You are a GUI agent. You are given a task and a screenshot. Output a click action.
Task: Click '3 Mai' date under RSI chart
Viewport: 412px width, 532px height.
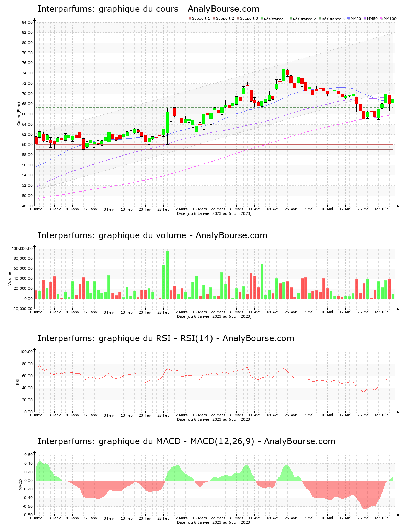click(x=309, y=415)
